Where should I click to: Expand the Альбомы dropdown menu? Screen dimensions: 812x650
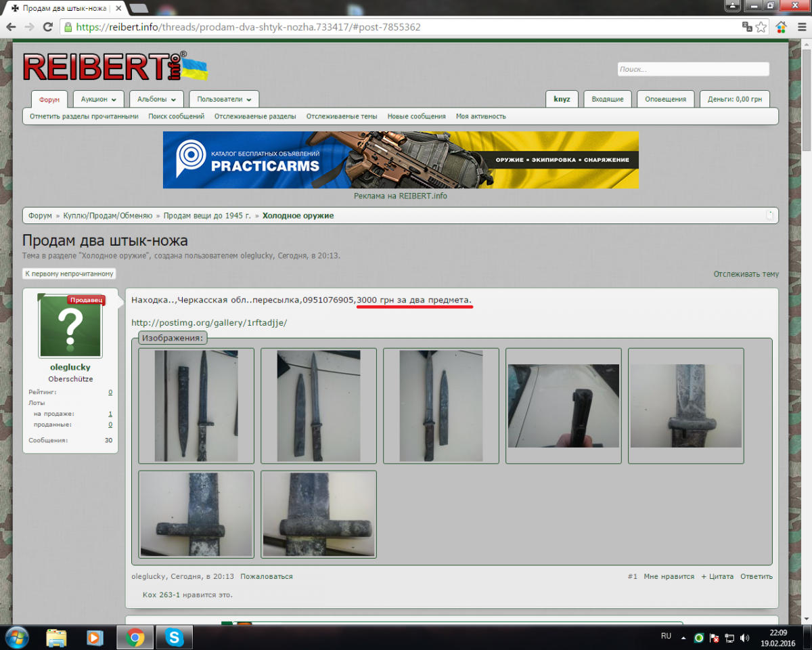(x=156, y=99)
